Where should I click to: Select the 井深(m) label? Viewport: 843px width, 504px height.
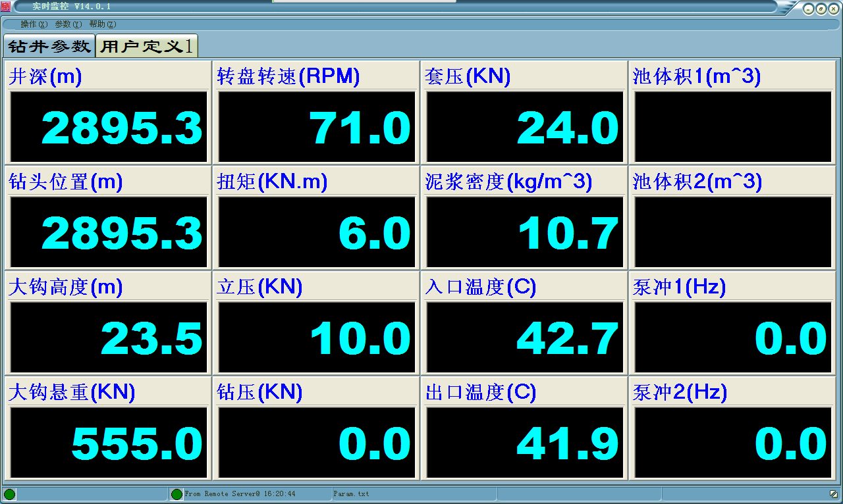(45, 77)
